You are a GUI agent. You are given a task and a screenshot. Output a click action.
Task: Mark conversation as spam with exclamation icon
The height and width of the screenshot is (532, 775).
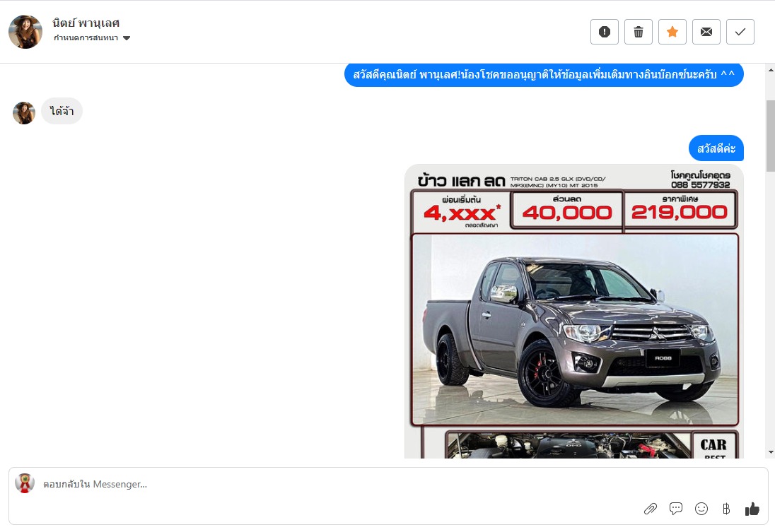pos(604,32)
